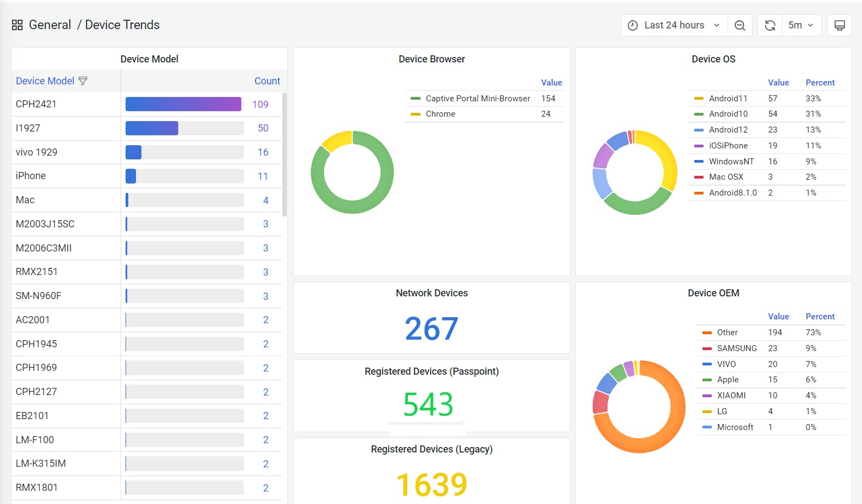Screen dimensions: 862x504
Task: Toggle the Android10 legend series
Action: click(x=728, y=114)
